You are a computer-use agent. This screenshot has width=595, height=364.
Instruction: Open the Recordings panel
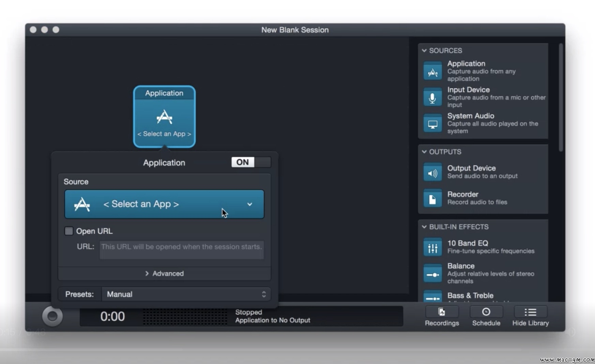[442, 316]
